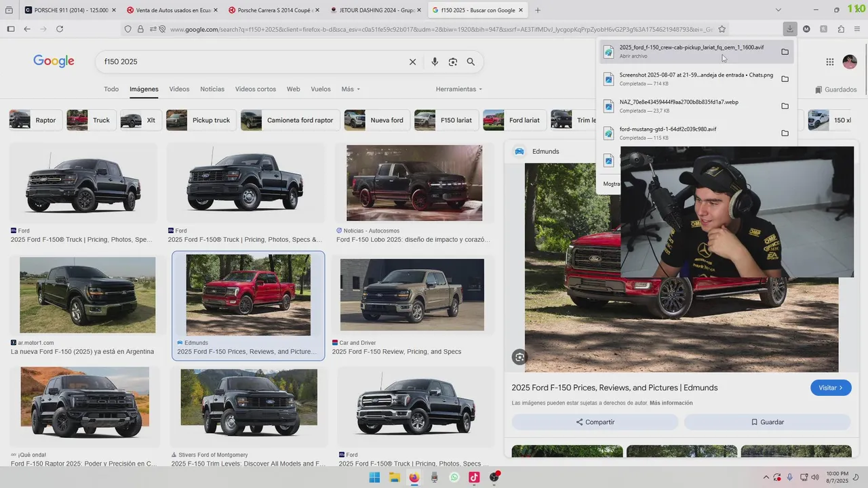This screenshot has width=868, height=488.
Task: Open Guardados saved items link
Action: click(x=835, y=89)
